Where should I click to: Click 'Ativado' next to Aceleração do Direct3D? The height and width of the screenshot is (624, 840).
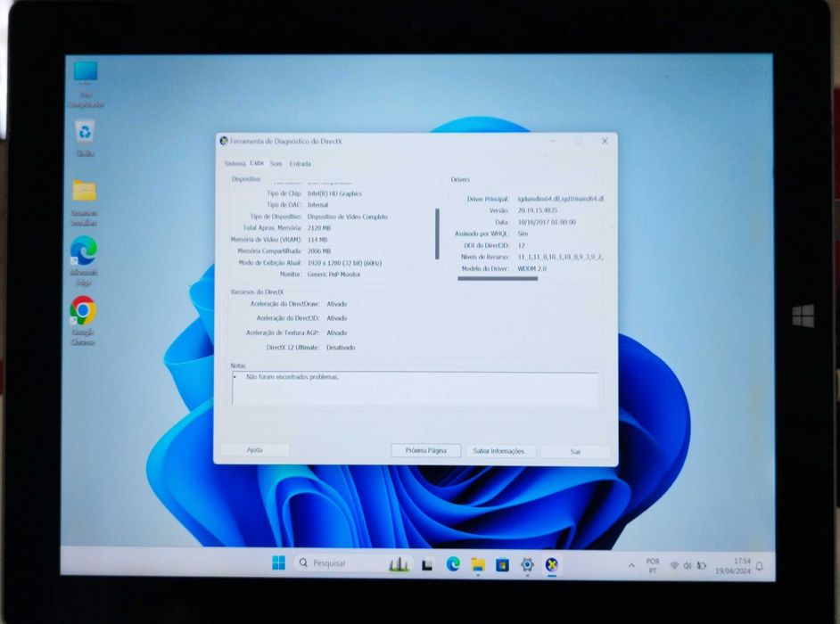pos(337,318)
